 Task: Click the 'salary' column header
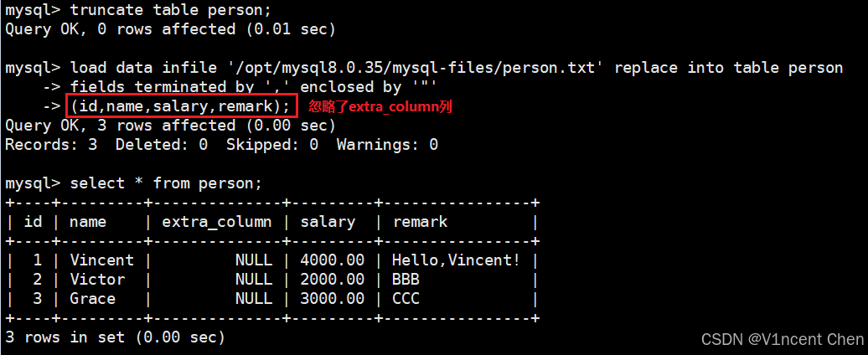[x=328, y=222]
